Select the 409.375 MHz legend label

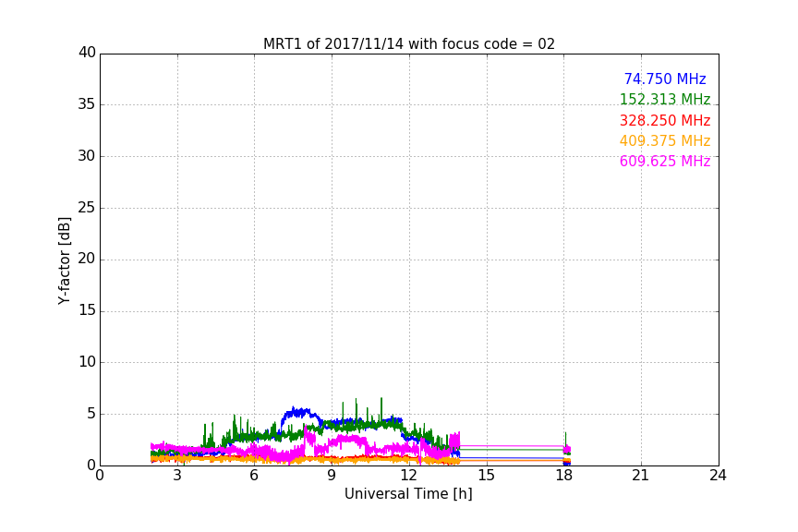point(665,141)
